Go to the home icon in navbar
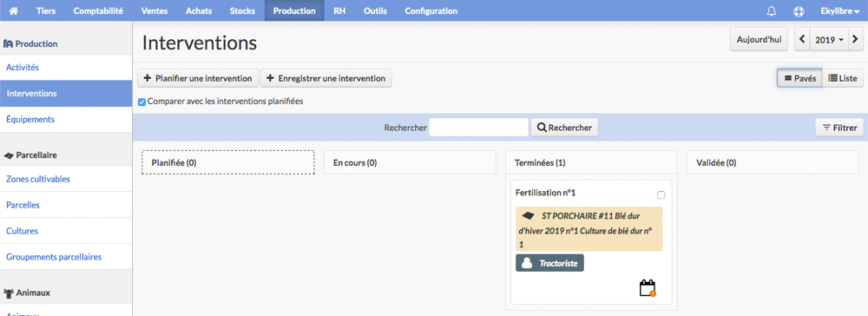 tap(14, 10)
